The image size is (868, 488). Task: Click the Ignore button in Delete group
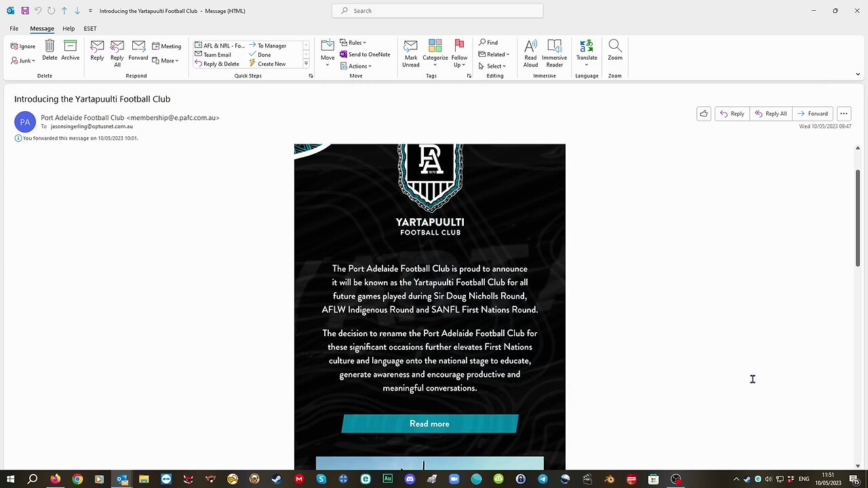(x=23, y=47)
